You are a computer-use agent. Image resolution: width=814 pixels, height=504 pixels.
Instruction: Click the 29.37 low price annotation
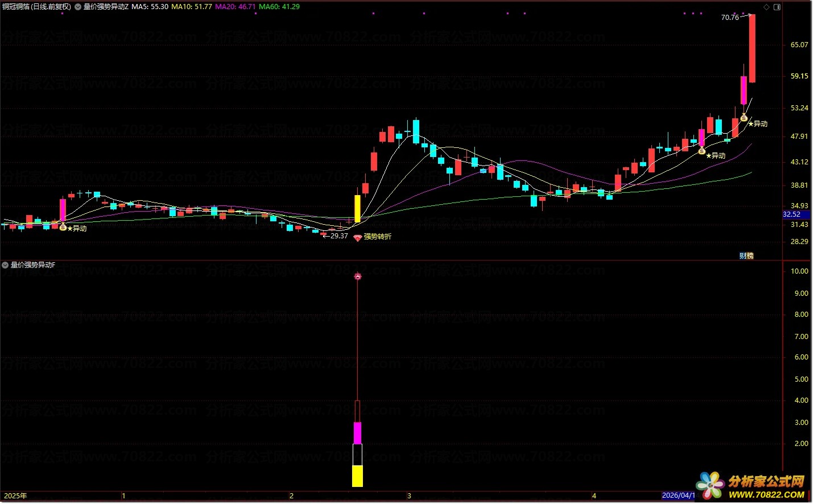[x=339, y=236]
